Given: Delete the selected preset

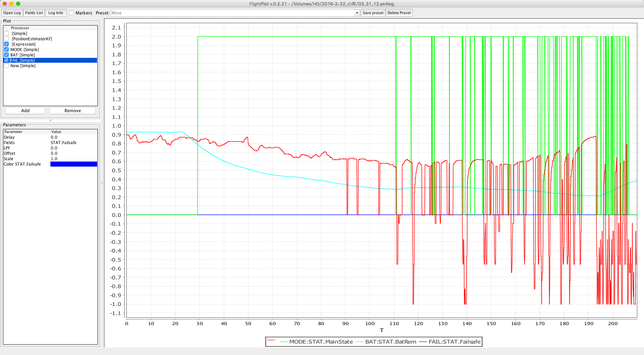Looking at the screenshot, I should 399,13.
